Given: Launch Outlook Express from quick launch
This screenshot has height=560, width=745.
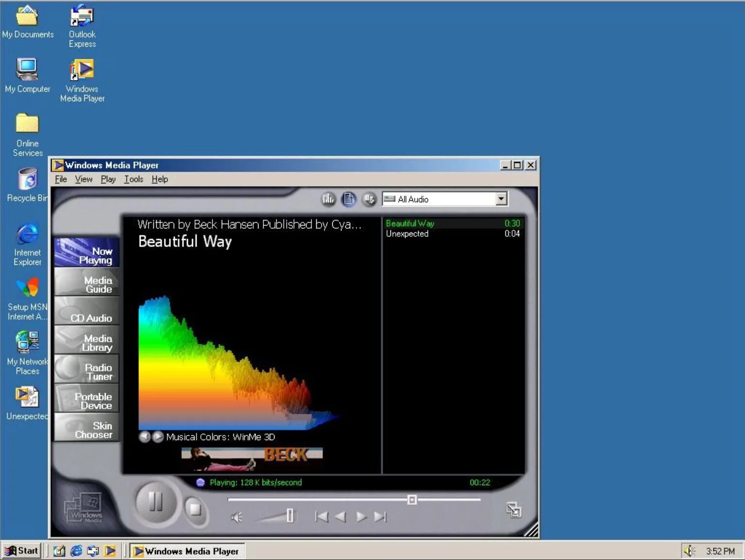Looking at the screenshot, I should [x=93, y=551].
